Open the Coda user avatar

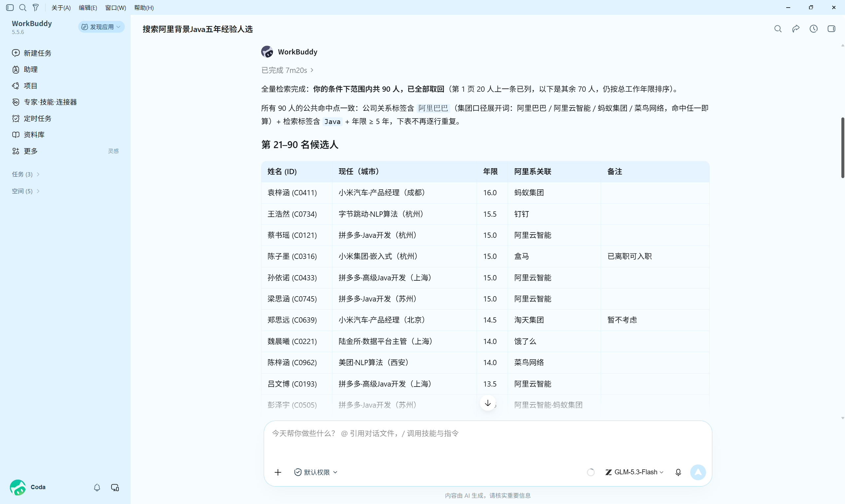pos(18,488)
